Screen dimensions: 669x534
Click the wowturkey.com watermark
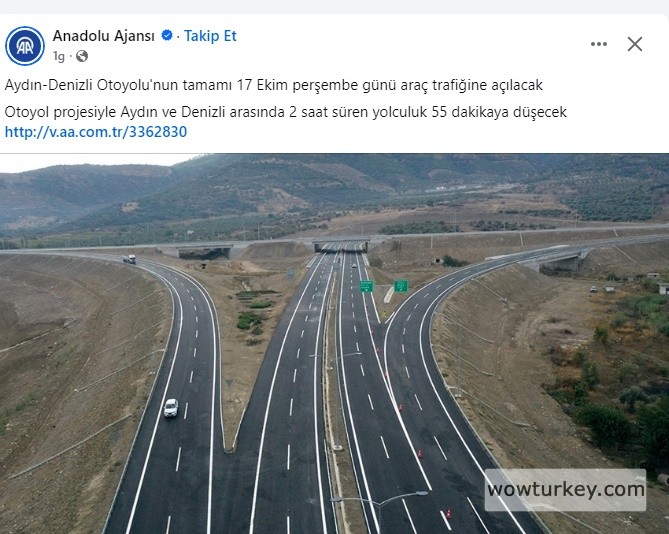point(565,490)
